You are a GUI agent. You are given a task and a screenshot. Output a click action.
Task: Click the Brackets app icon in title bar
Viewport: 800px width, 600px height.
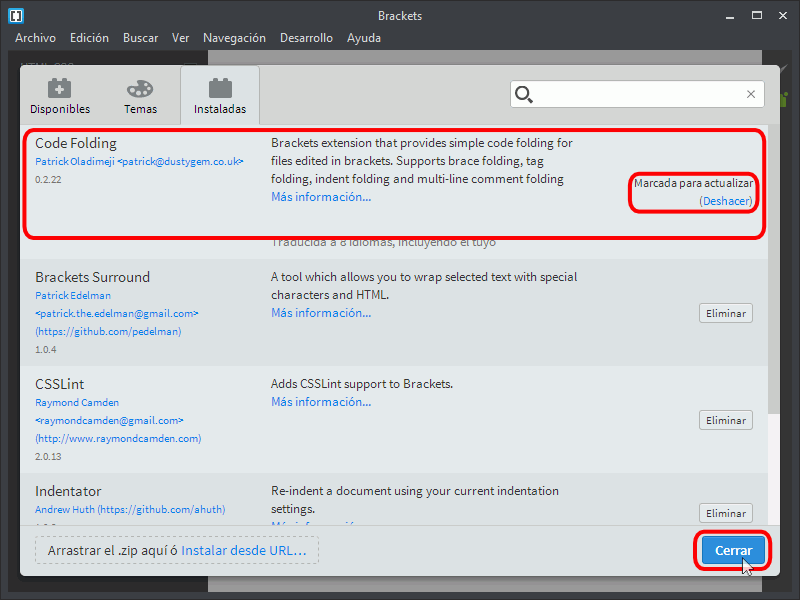coord(16,16)
